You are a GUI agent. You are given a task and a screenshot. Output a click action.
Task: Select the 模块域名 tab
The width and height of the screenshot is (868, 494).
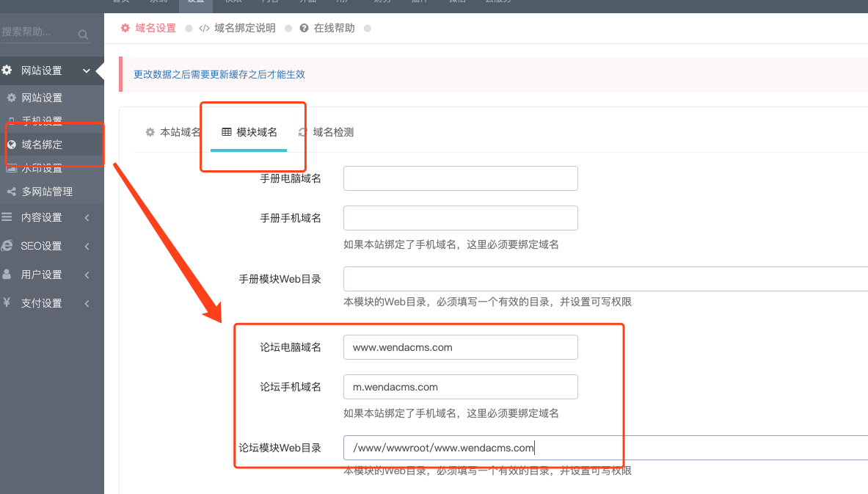(x=249, y=132)
